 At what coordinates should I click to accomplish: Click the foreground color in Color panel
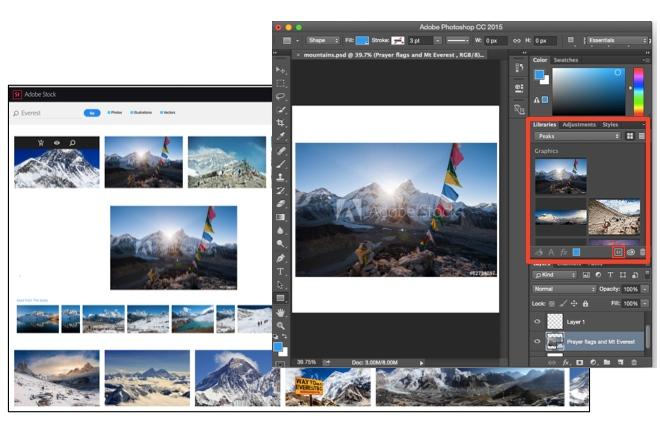coord(539,75)
